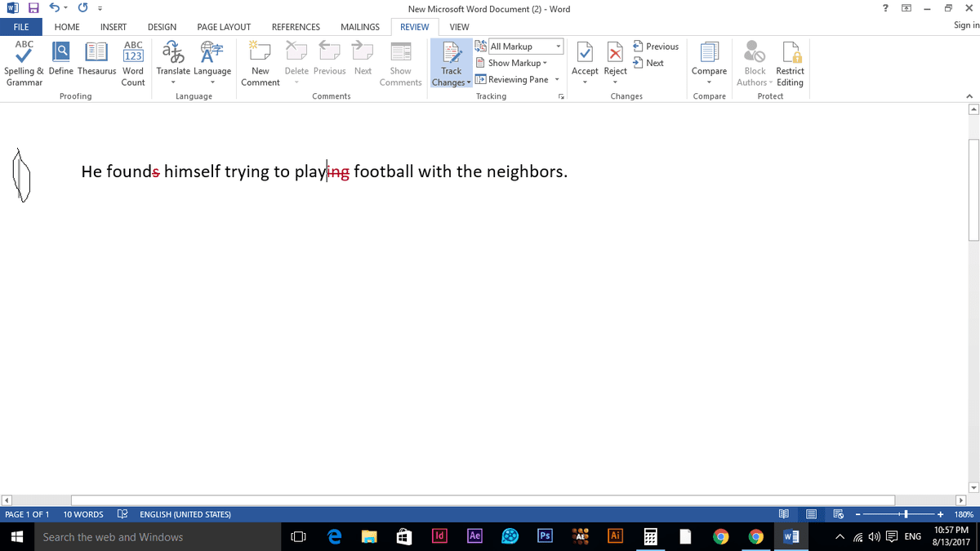Expand the All Markup dropdown
This screenshot has width=980, height=551.
click(x=559, y=47)
